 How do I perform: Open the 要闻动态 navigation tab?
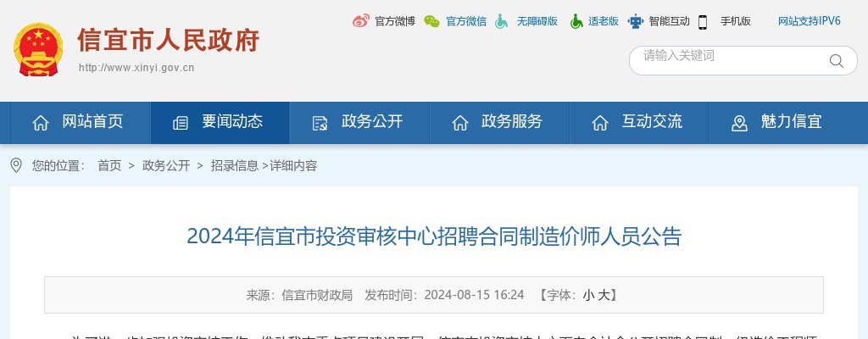point(220,122)
